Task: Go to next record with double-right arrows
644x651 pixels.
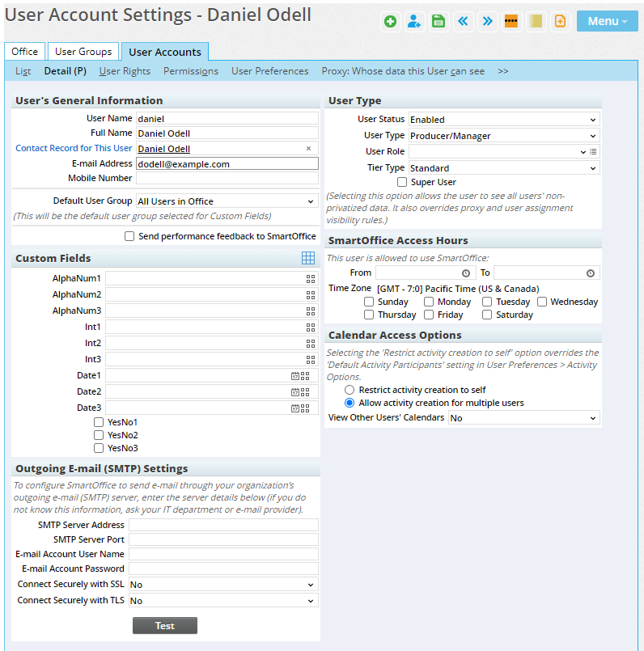Action: click(x=487, y=22)
